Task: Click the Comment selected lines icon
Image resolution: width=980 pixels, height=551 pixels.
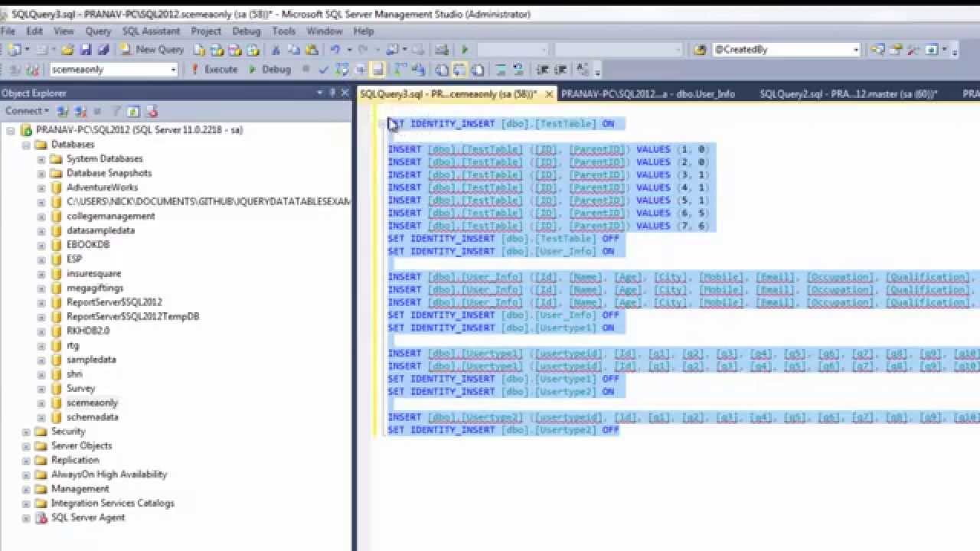Action: (501, 70)
